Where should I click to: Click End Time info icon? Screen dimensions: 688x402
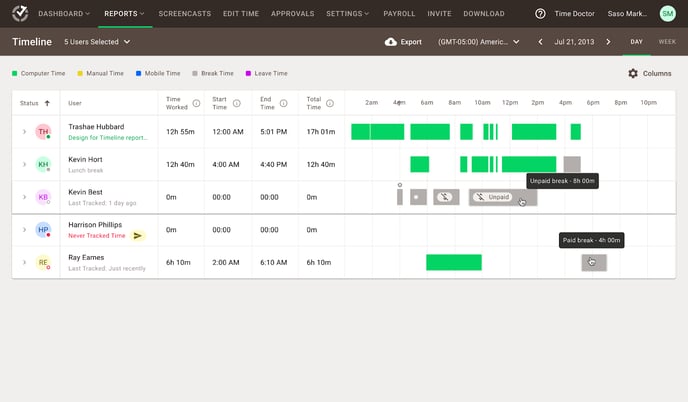[x=283, y=103]
